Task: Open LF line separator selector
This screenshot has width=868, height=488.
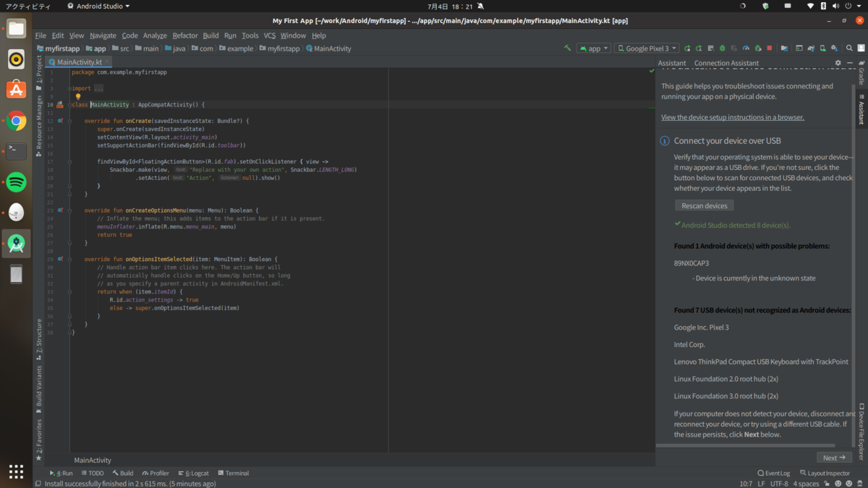Action: click(x=761, y=484)
